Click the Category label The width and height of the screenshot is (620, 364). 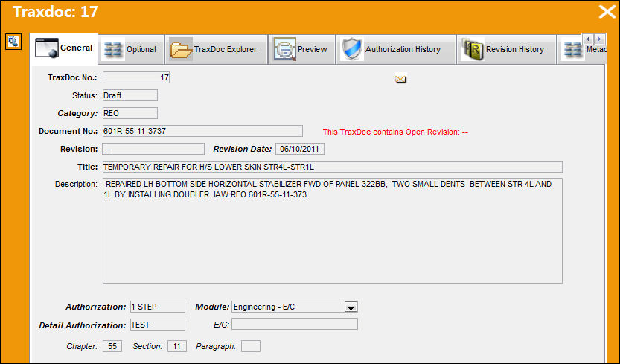[x=77, y=114]
